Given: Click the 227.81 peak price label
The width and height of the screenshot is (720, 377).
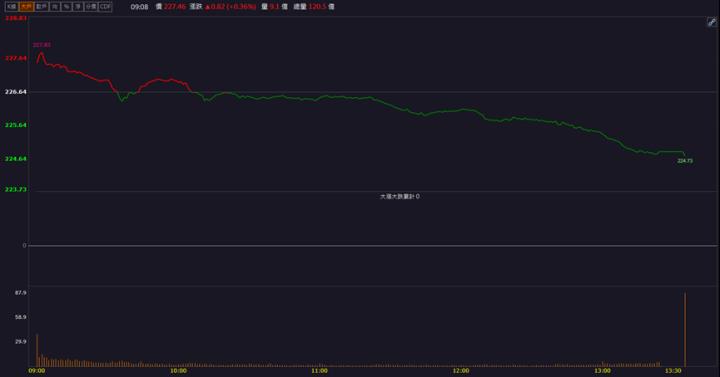Looking at the screenshot, I should click(42, 45).
